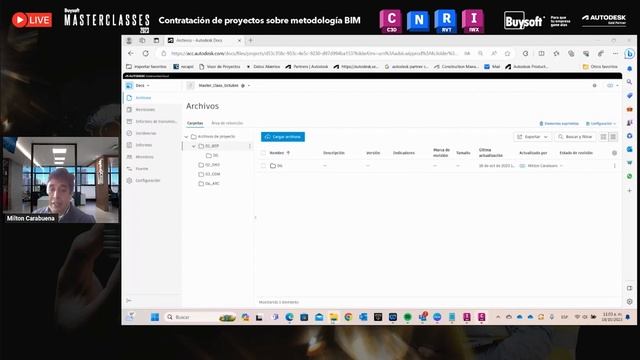Open the Master_Class project selector dropdown
The height and width of the screenshot is (360, 640).
tap(224, 86)
